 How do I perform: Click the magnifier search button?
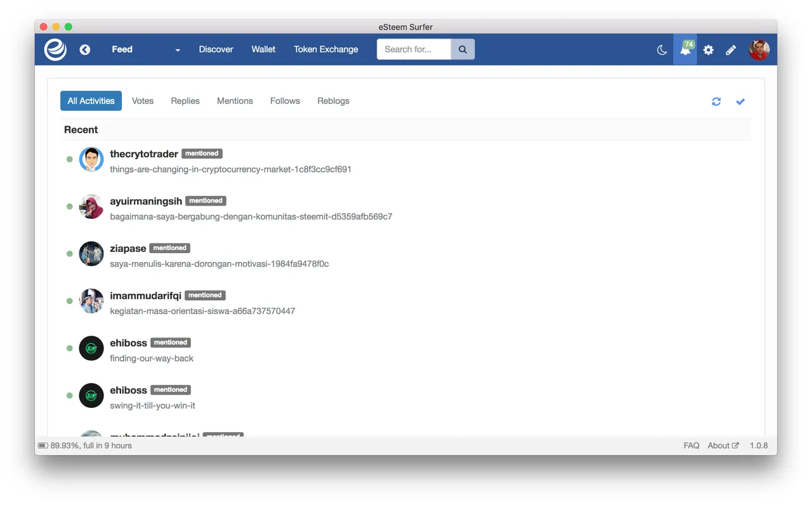(462, 49)
